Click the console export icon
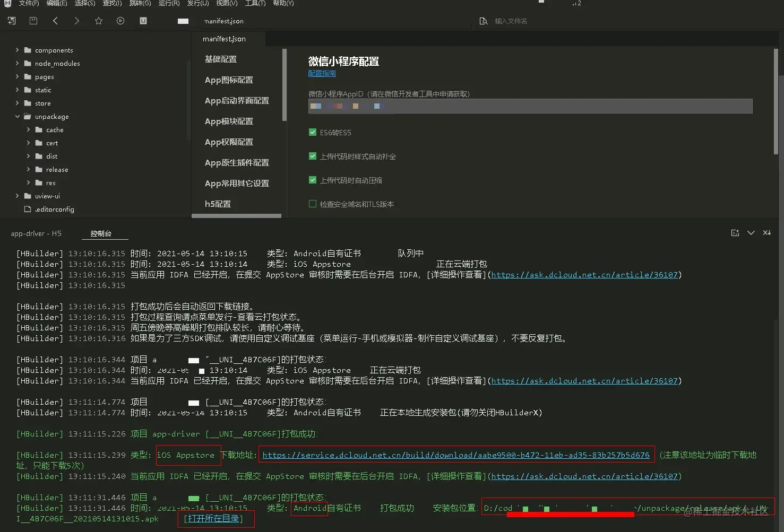The width and height of the screenshot is (784, 532). 735,233
